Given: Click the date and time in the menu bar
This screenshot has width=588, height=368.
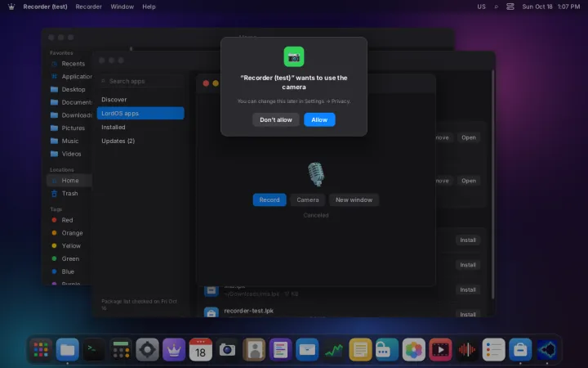Looking at the screenshot, I should coord(551,7).
